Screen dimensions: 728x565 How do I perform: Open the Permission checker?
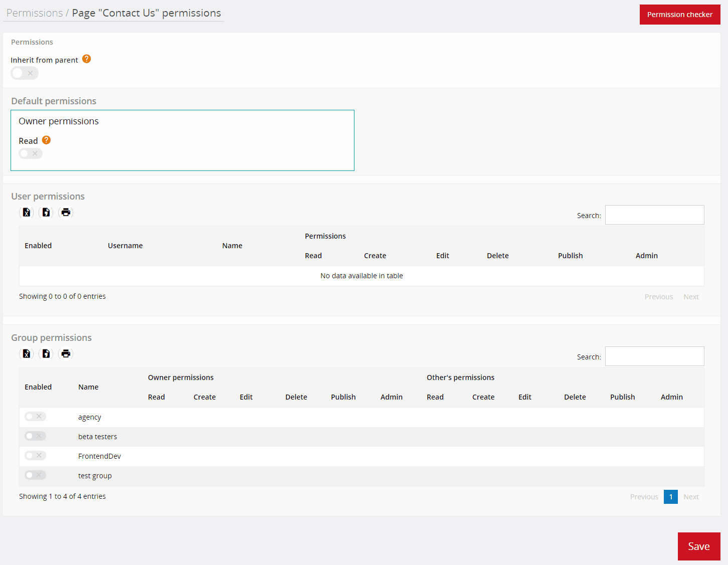point(680,14)
